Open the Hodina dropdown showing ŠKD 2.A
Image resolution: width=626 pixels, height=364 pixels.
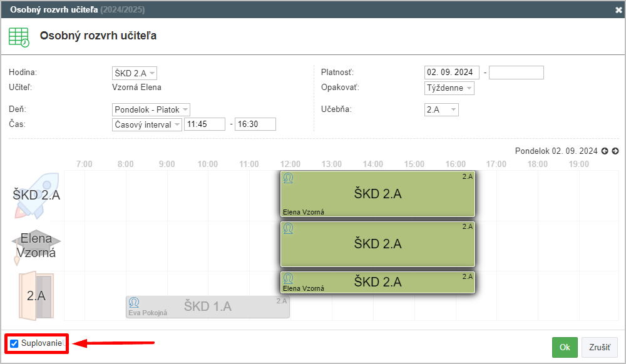pyautogui.click(x=135, y=73)
